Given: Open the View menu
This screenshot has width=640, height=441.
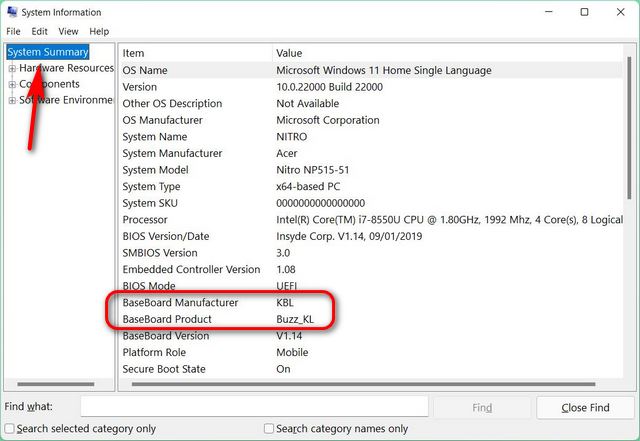Looking at the screenshot, I should pyautogui.click(x=68, y=31).
